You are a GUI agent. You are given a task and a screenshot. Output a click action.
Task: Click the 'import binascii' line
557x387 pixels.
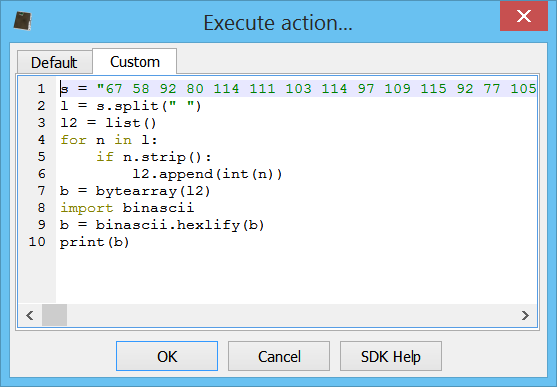(127, 208)
